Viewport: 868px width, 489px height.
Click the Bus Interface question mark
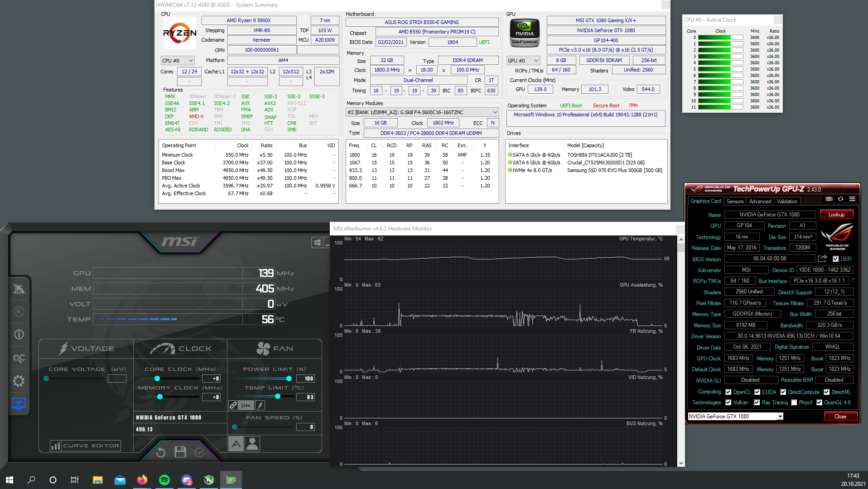[852, 281]
